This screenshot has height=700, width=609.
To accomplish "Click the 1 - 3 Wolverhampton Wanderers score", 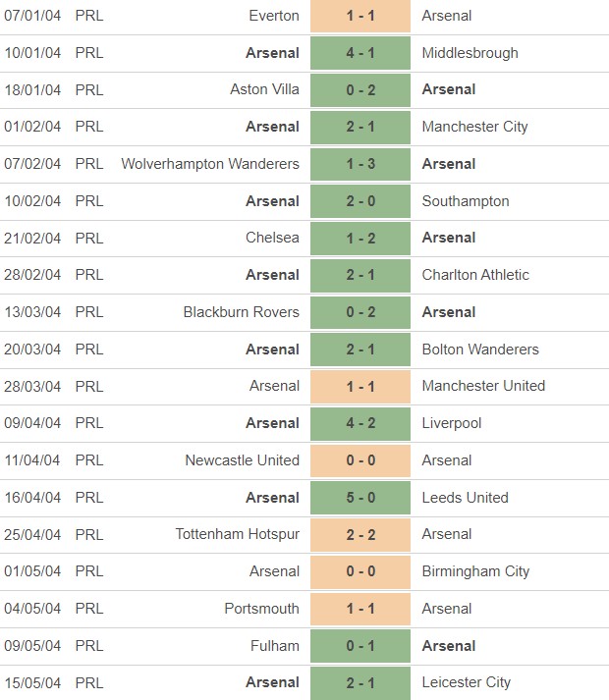I will click(360, 164).
